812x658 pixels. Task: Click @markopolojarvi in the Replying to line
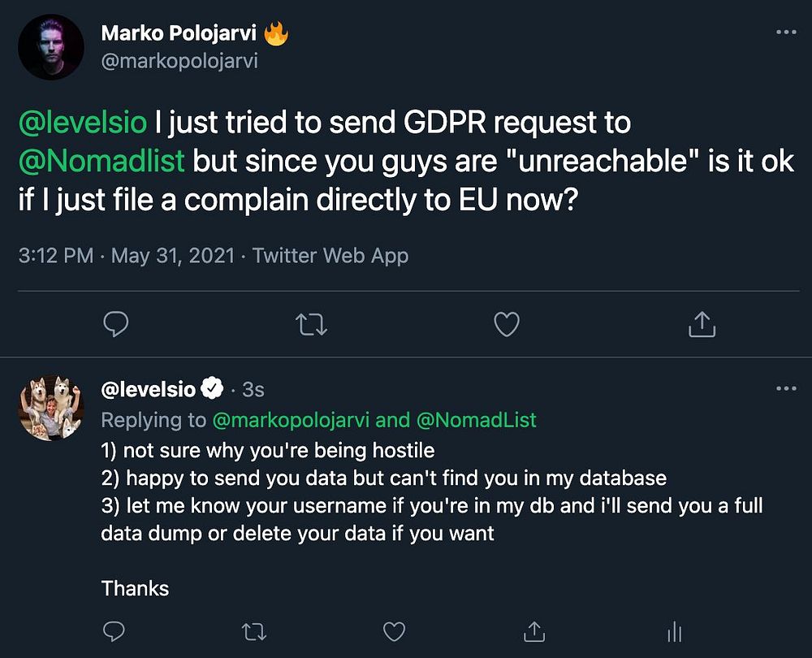292,420
